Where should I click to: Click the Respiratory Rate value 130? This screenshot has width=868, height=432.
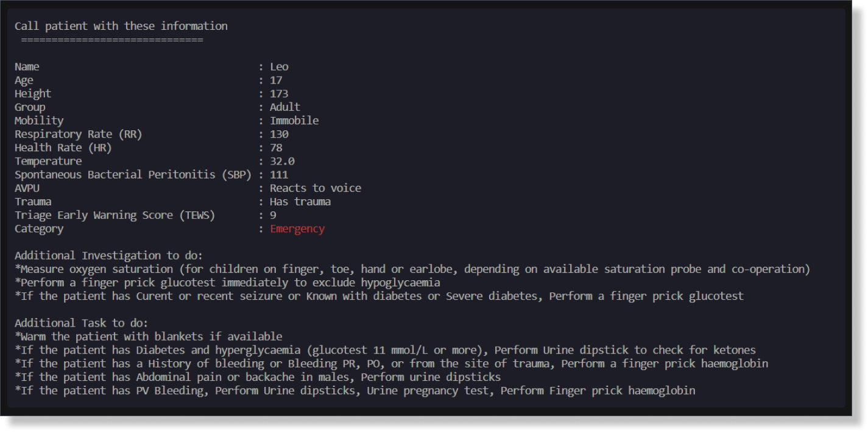click(279, 134)
